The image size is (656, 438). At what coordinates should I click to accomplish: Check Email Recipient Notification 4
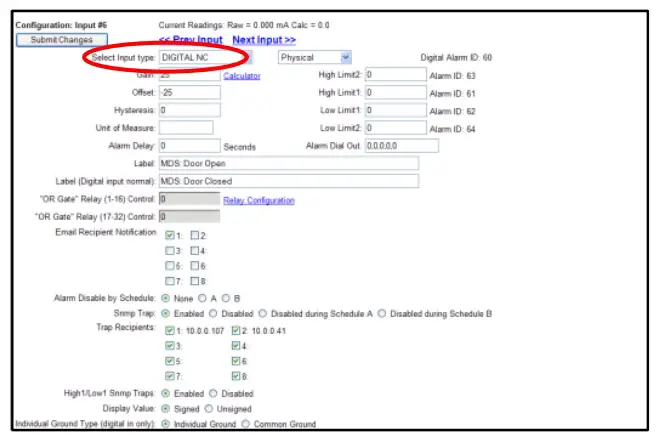point(195,251)
